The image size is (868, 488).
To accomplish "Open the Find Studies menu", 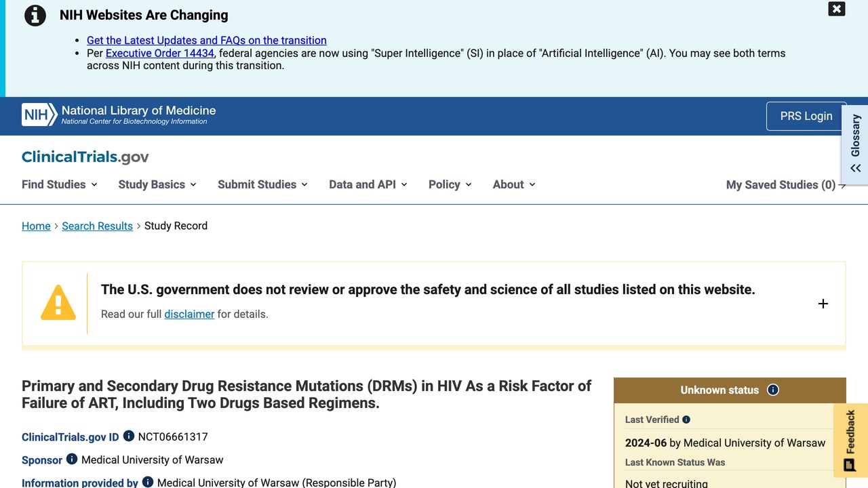I will [x=60, y=184].
